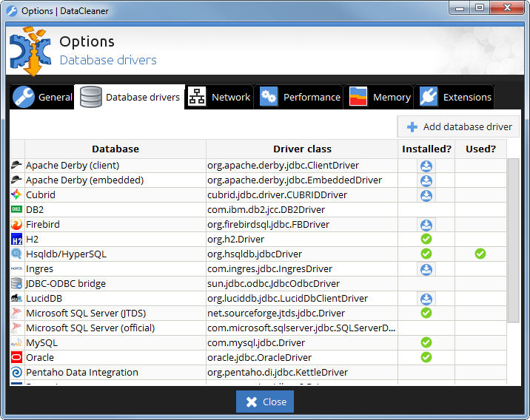
Task: Switch to the General tab
Action: (x=42, y=97)
